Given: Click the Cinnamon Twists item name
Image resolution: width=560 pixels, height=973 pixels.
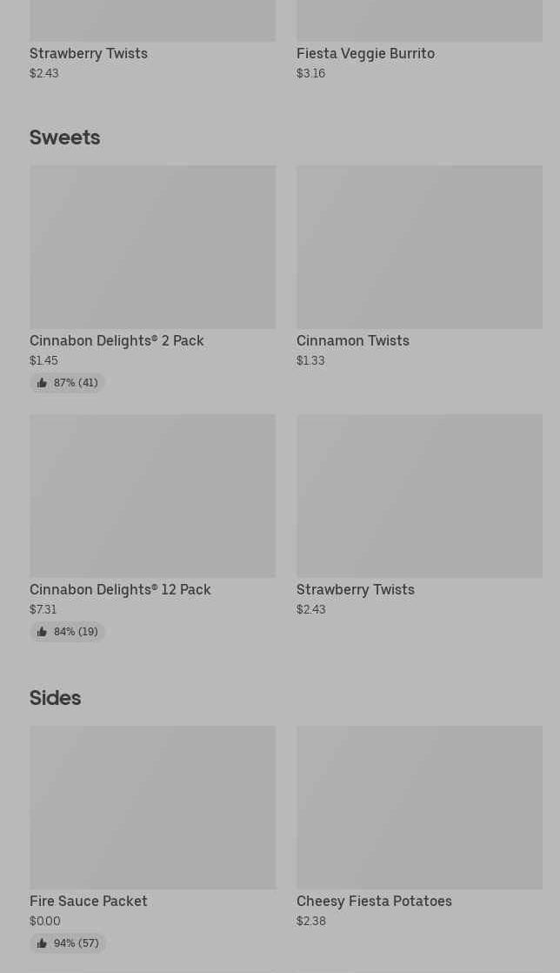Looking at the screenshot, I should coord(353,340).
